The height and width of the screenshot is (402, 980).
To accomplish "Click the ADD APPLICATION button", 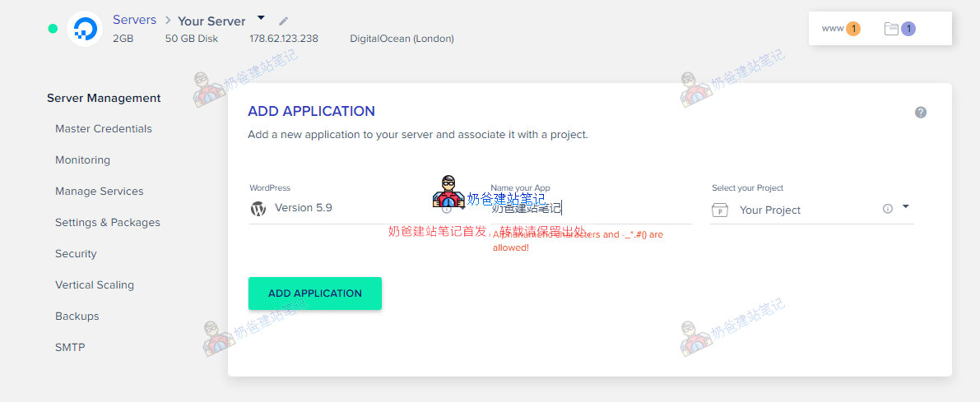I will pyautogui.click(x=315, y=293).
